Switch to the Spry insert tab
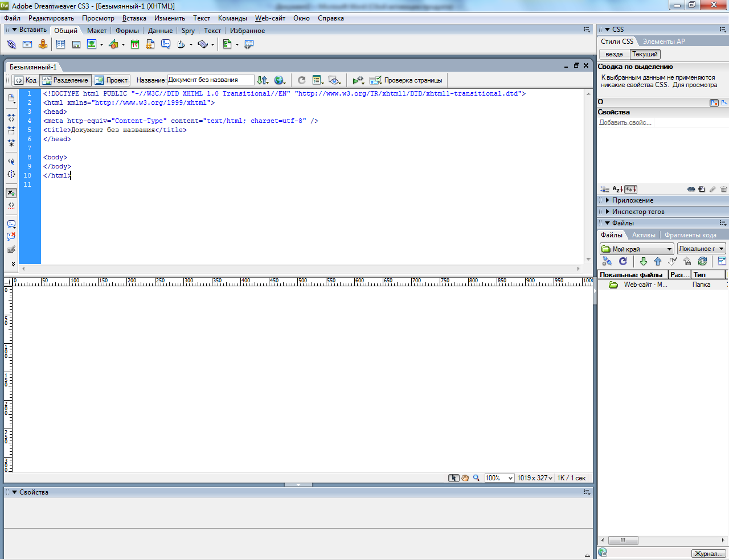The image size is (729, 560). [188, 31]
